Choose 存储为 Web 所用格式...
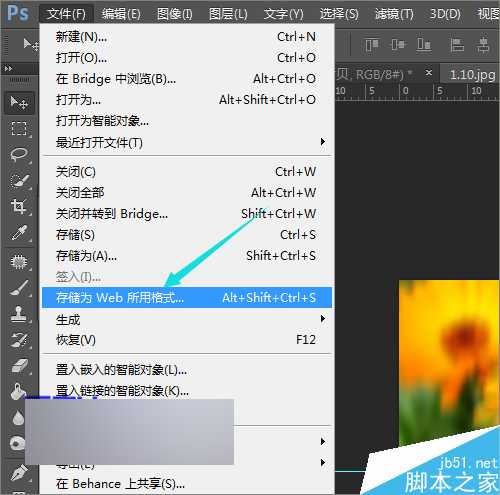The image size is (500, 495). point(187,297)
